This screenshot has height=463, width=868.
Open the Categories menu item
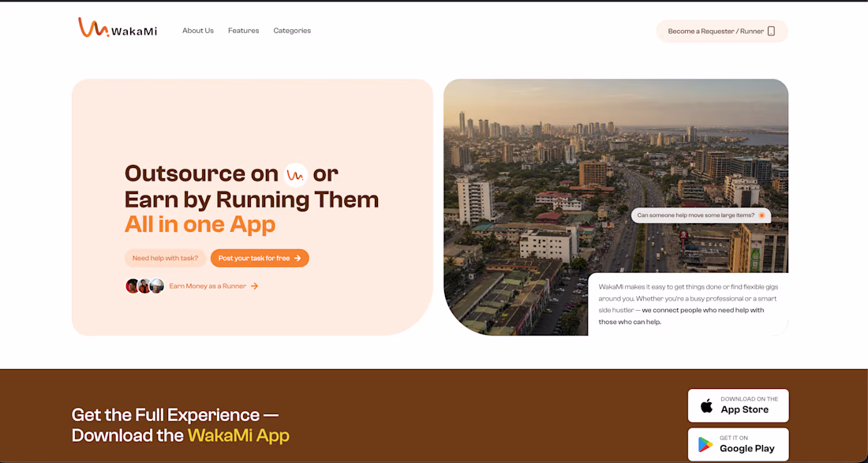292,31
